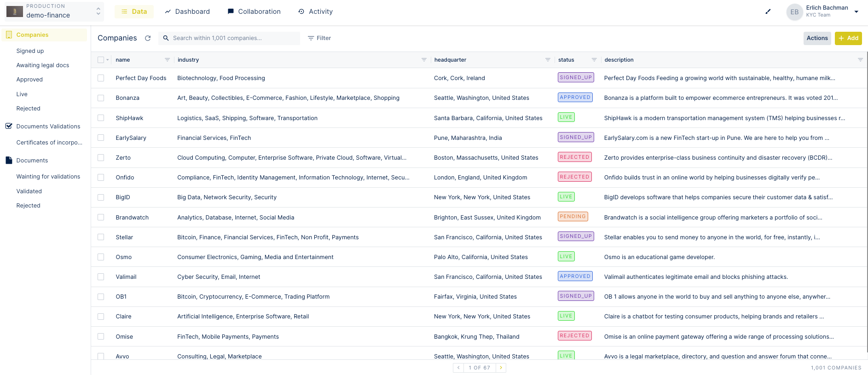Viewport: 868px width, 375px height.
Task: Click the Documents file icon in sidebar
Action: pos(9,160)
